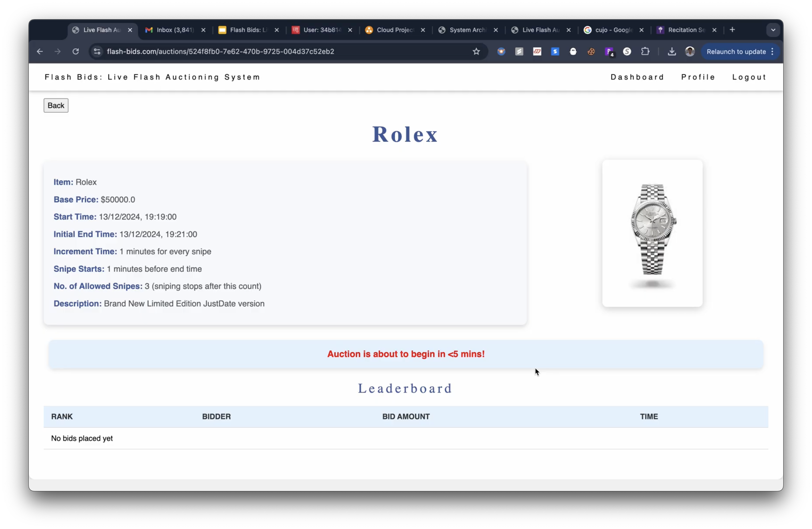Open the browser profile avatar icon
The image size is (812, 529).
point(690,52)
